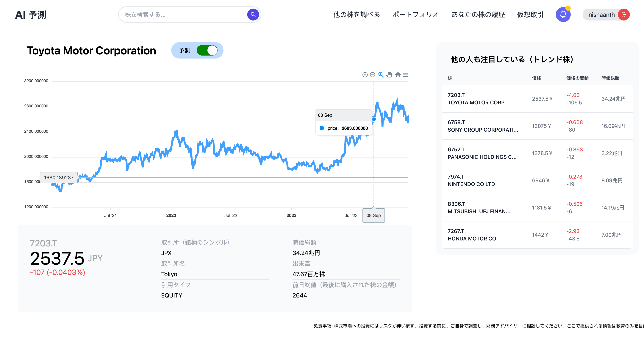This screenshot has height=337, width=644.
Task: Reset chart zoom with home icon
Action: pyautogui.click(x=398, y=75)
